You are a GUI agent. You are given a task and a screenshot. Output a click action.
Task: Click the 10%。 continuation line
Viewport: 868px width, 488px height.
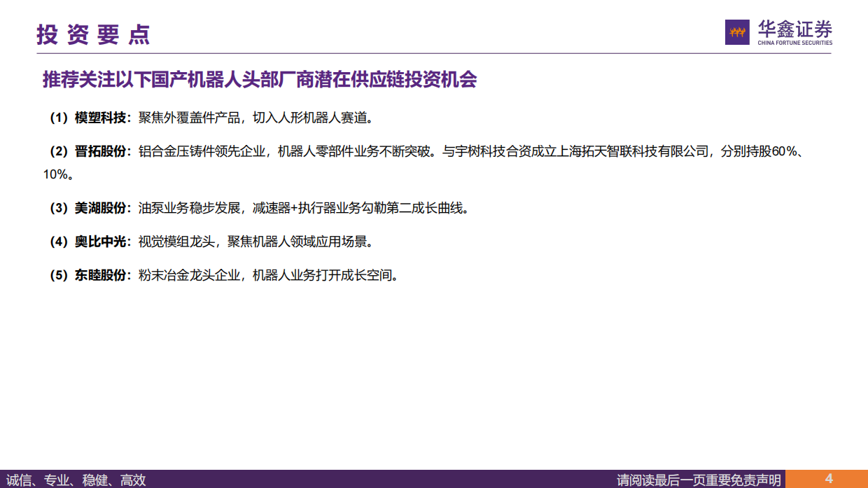(58, 174)
